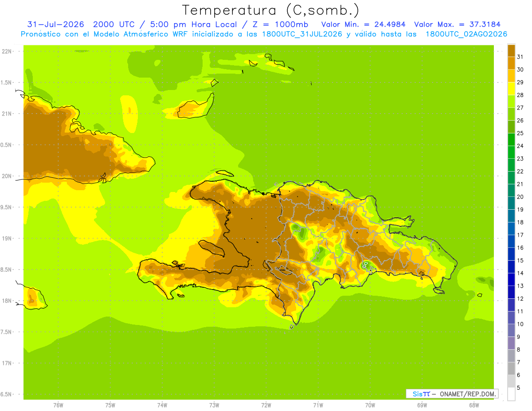This screenshot has height=411, width=532.
Task: Select "1800UTC_02AGO2026" valid-until time text
Action: (x=466, y=34)
